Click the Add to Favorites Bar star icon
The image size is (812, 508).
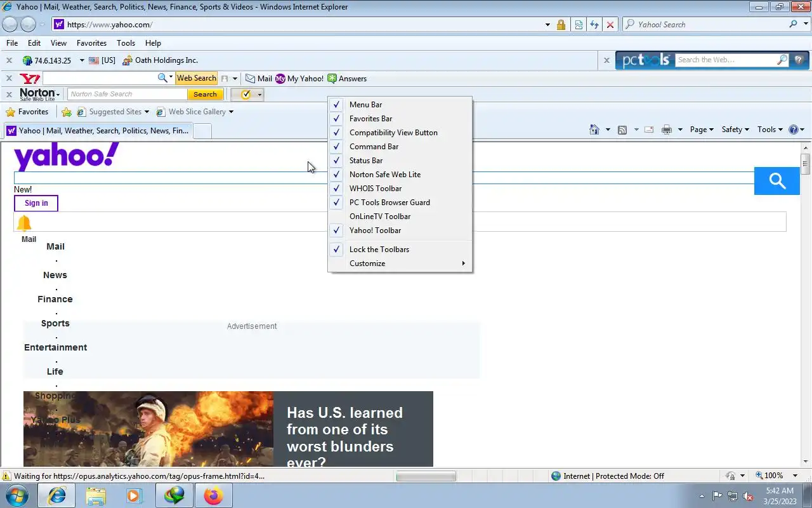tap(67, 112)
